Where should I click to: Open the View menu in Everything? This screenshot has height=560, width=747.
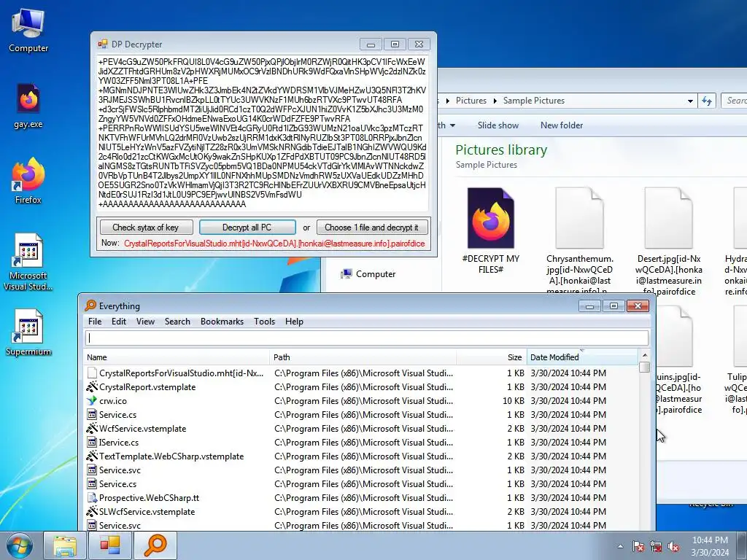145,322
